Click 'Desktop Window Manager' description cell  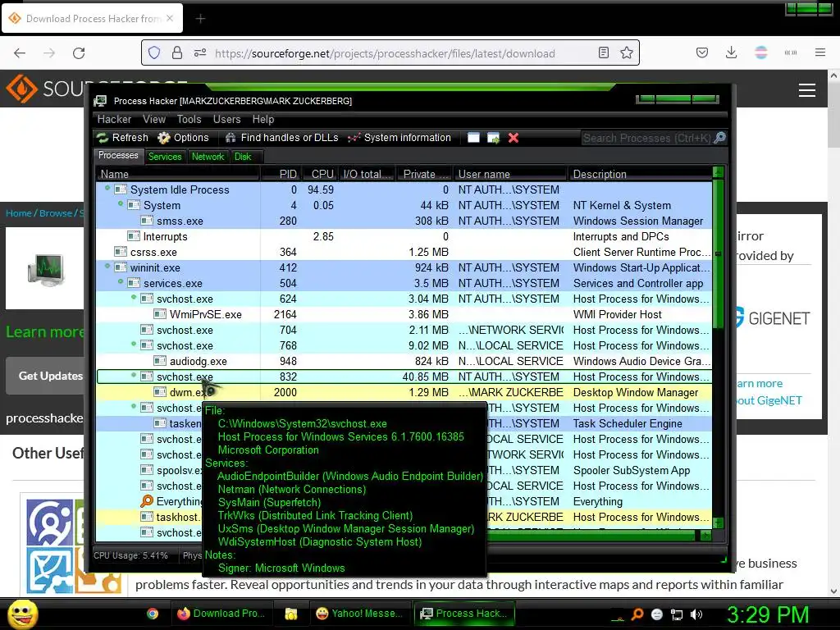pyautogui.click(x=636, y=393)
